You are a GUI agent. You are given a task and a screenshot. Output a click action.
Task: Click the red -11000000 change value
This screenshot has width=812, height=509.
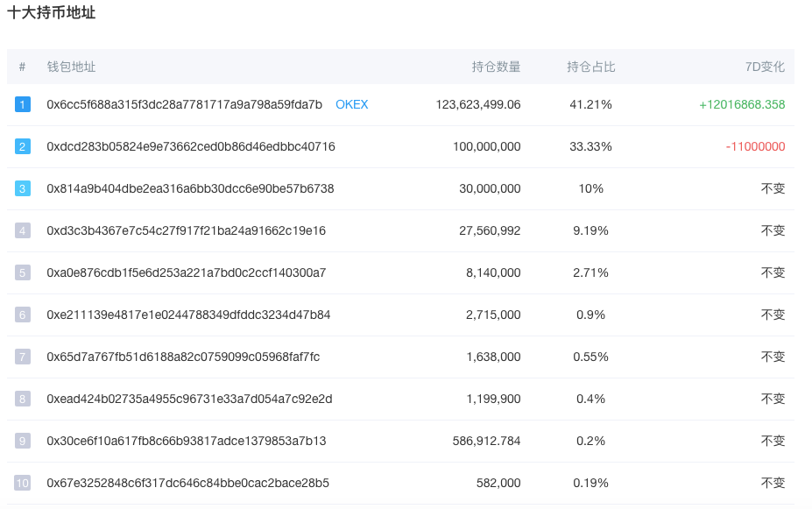click(x=756, y=146)
